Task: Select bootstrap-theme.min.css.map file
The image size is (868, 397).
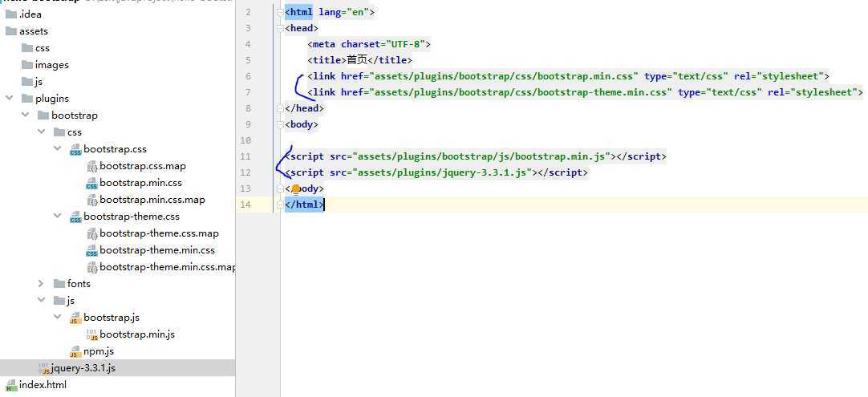Action: click(x=168, y=267)
